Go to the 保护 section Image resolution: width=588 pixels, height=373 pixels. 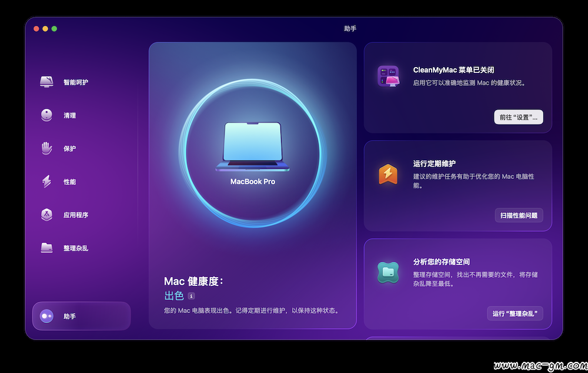(x=70, y=149)
